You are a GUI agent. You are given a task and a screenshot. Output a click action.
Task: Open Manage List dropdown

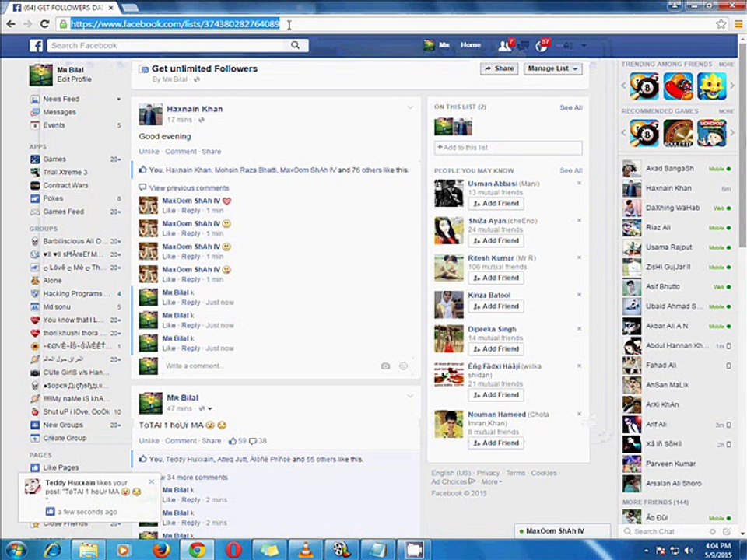tap(552, 68)
